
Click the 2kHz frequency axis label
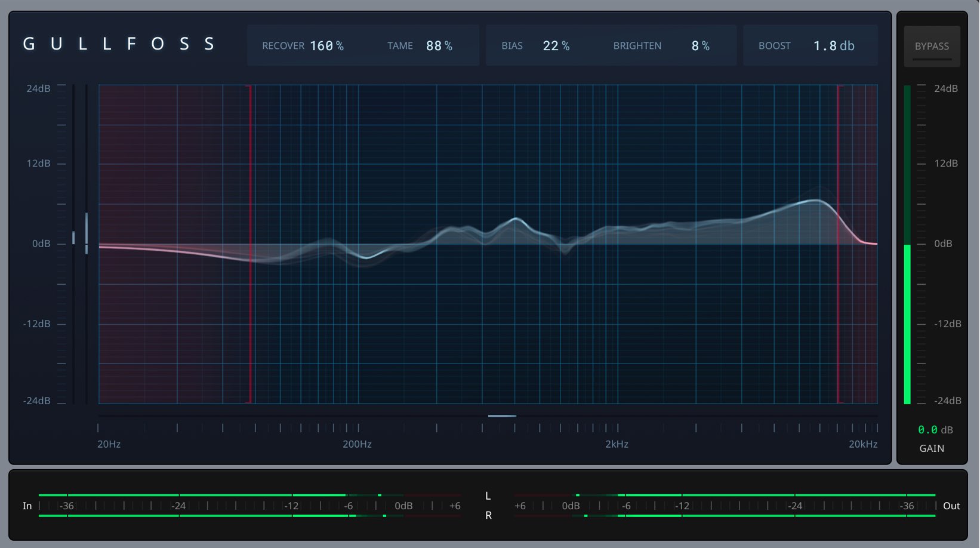(x=617, y=444)
